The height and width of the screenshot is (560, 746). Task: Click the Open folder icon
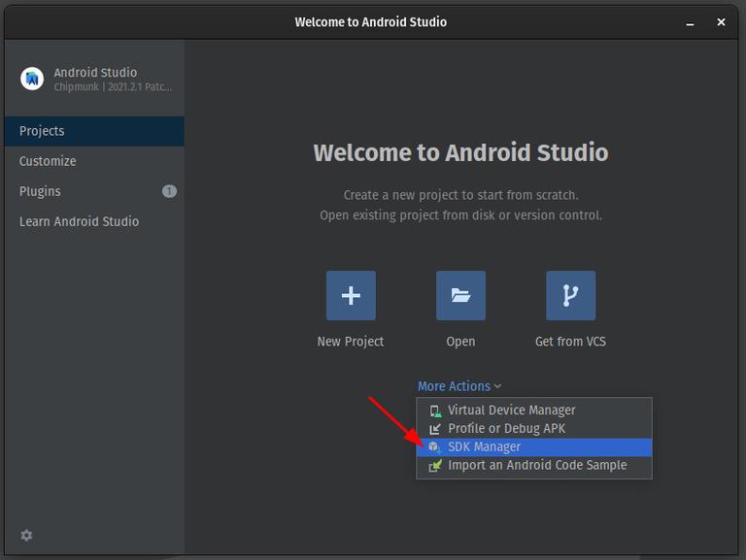click(x=460, y=295)
